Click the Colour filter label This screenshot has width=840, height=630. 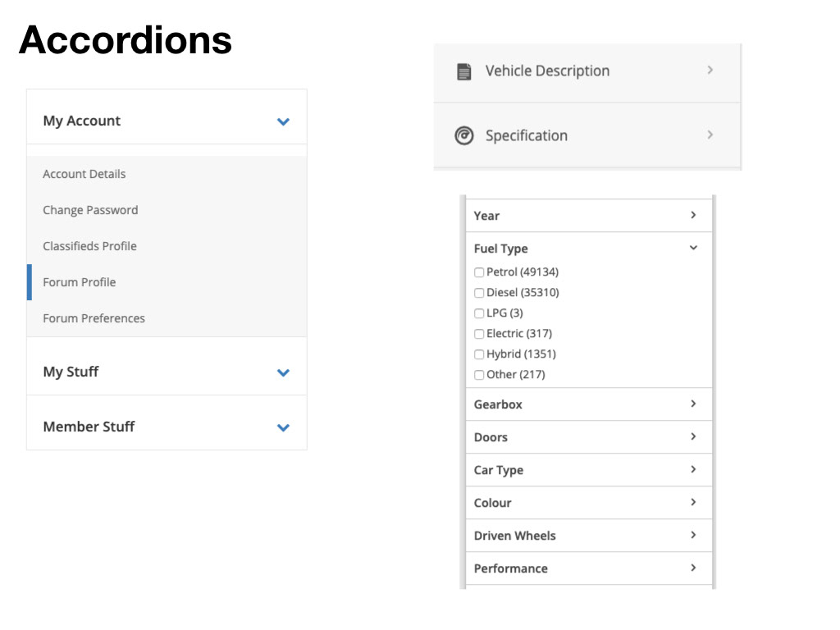pyautogui.click(x=493, y=503)
